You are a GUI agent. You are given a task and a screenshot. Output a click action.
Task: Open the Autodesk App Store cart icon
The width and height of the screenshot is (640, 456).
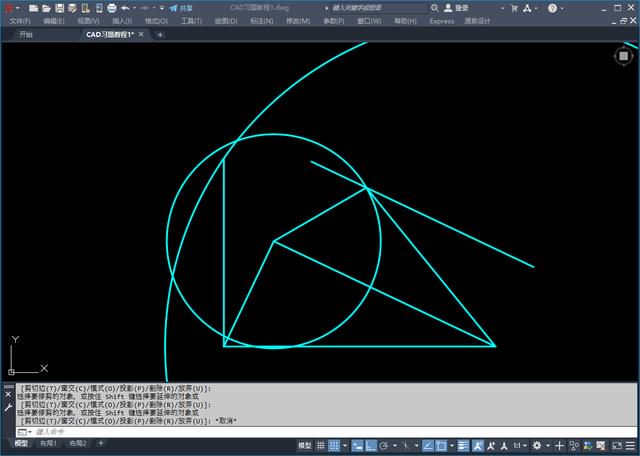pyautogui.click(x=514, y=8)
